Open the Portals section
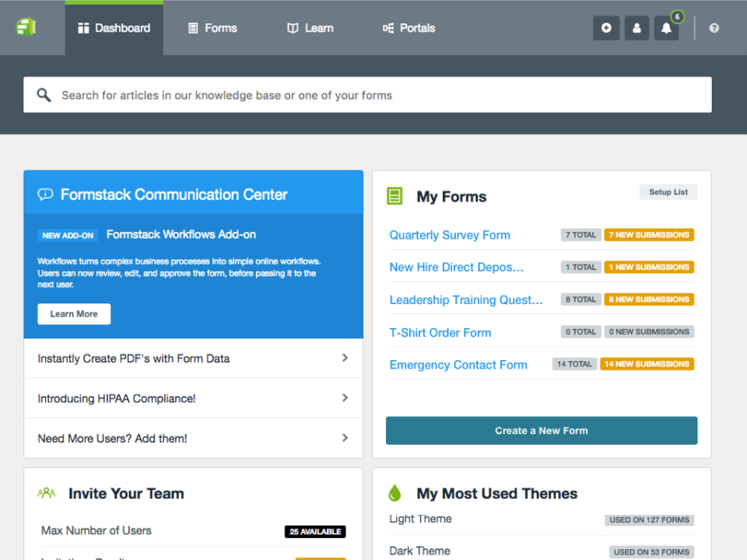The image size is (747, 560). [x=408, y=28]
